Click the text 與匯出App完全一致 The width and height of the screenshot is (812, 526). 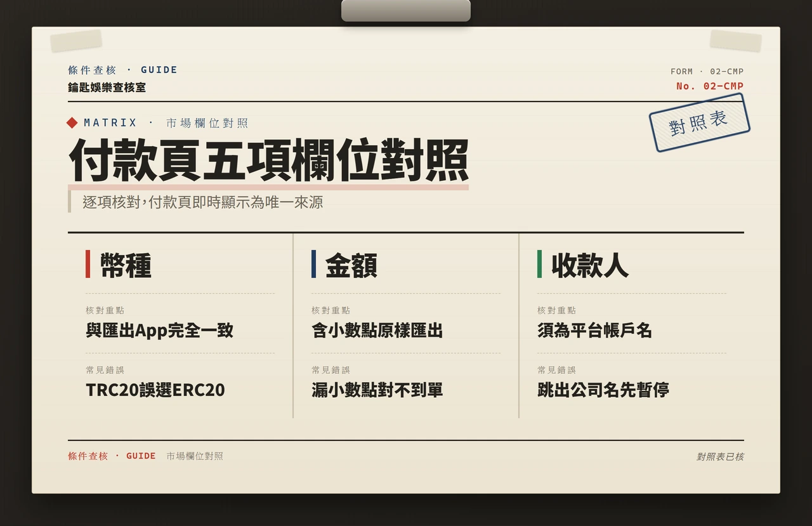point(159,330)
